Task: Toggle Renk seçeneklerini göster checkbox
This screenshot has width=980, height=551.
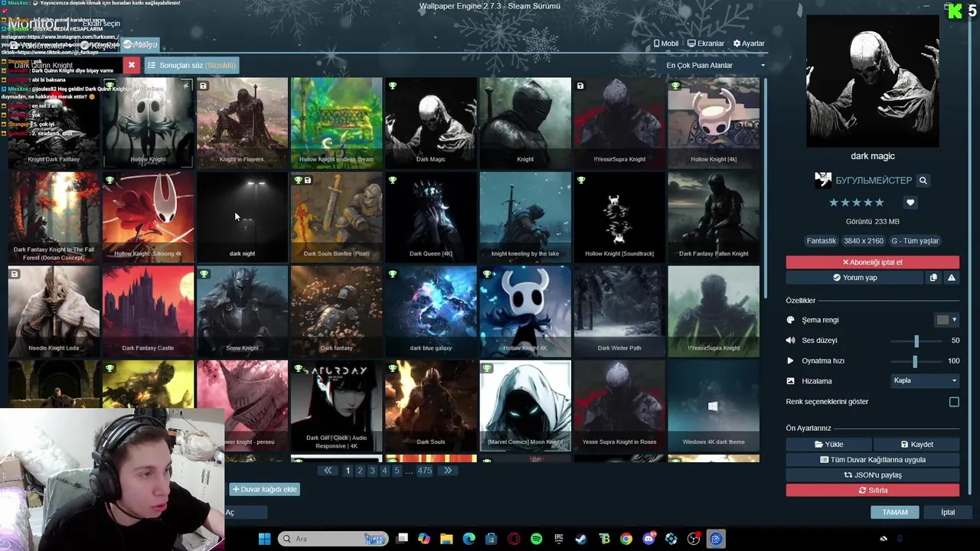Action: click(954, 402)
